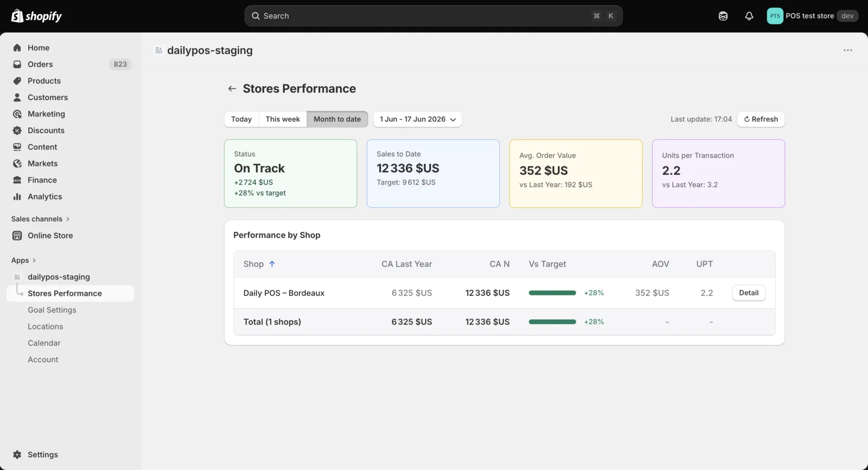This screenshot has width=868, height=470.
Task: Open Content via its icon
Action: (x=17, y=147)
